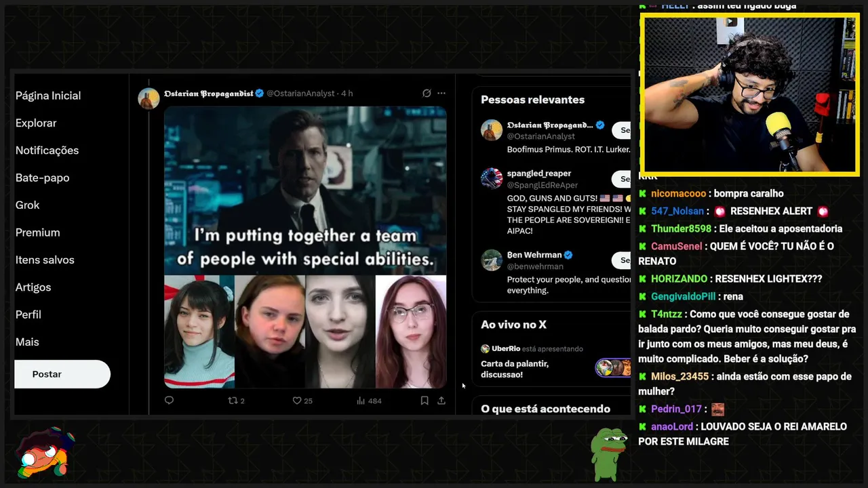Click the Pepe frog emote at bottom

(608, 454)
